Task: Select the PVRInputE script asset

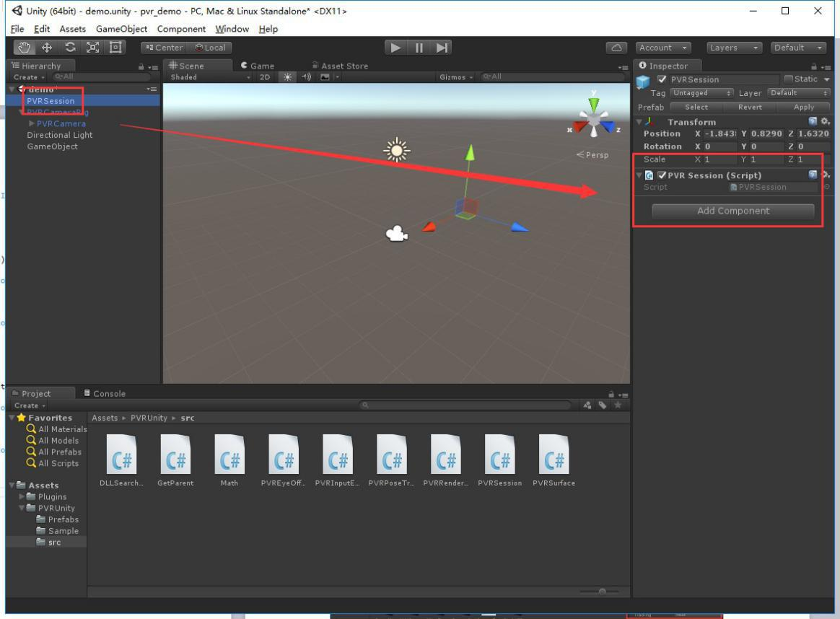Action: (x=338, y=460)
